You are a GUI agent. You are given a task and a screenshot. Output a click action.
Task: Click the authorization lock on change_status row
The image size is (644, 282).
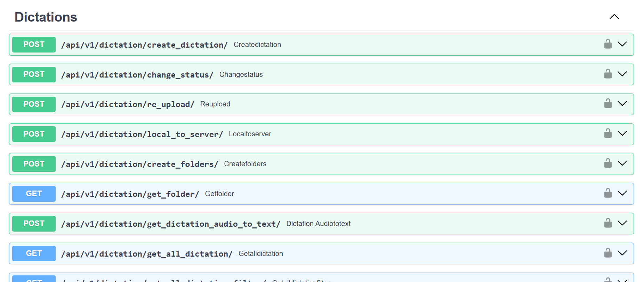click(x=608, y=74)
